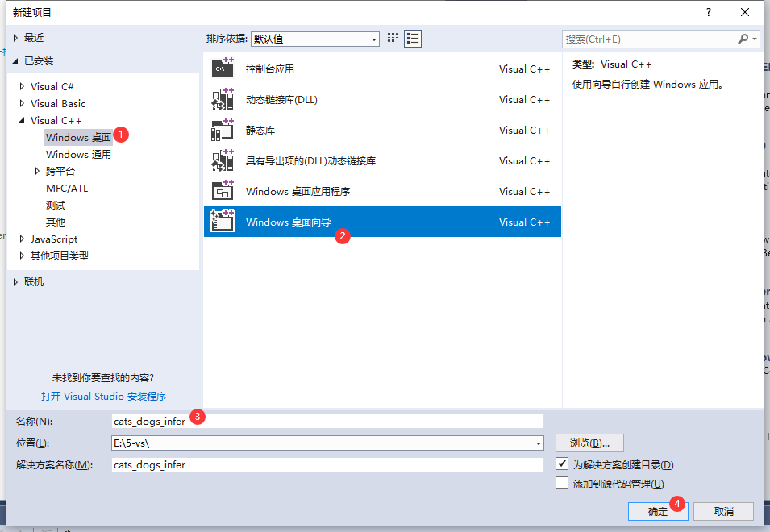This screenshot has width=770, height=532.
Task: Select 测试 category
Action: pyautogui.click(x=56, y=206)
